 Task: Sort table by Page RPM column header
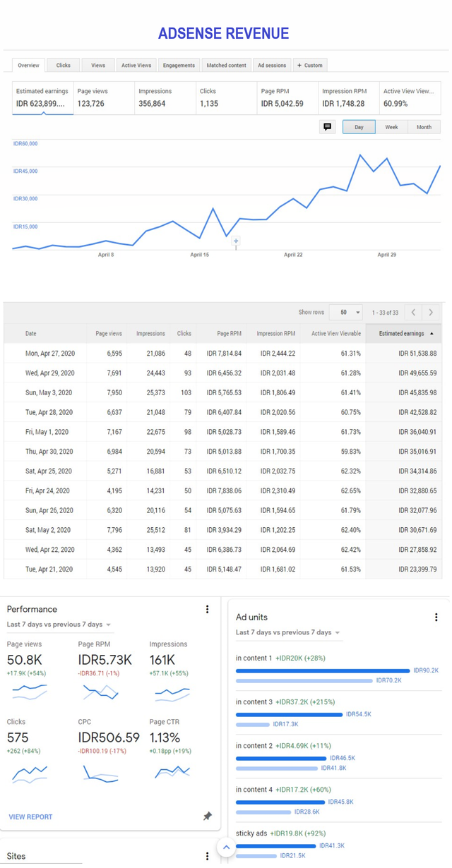pos(229,334)
